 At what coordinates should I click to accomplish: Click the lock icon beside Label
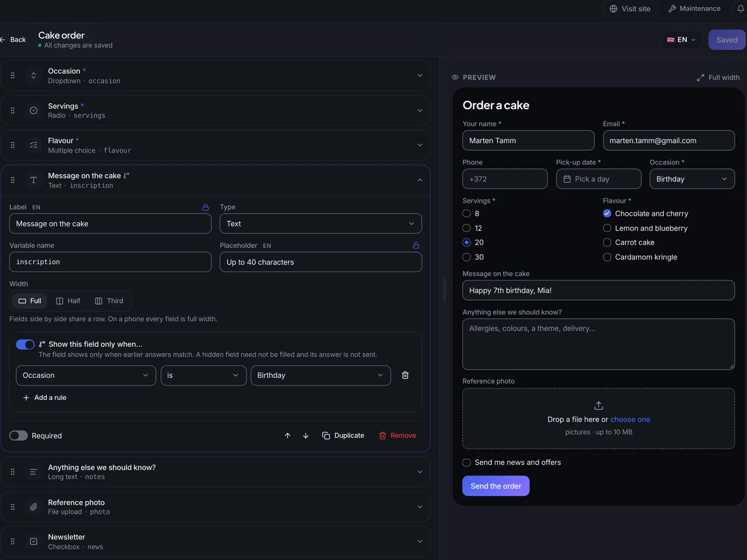(x=205, y=207)
